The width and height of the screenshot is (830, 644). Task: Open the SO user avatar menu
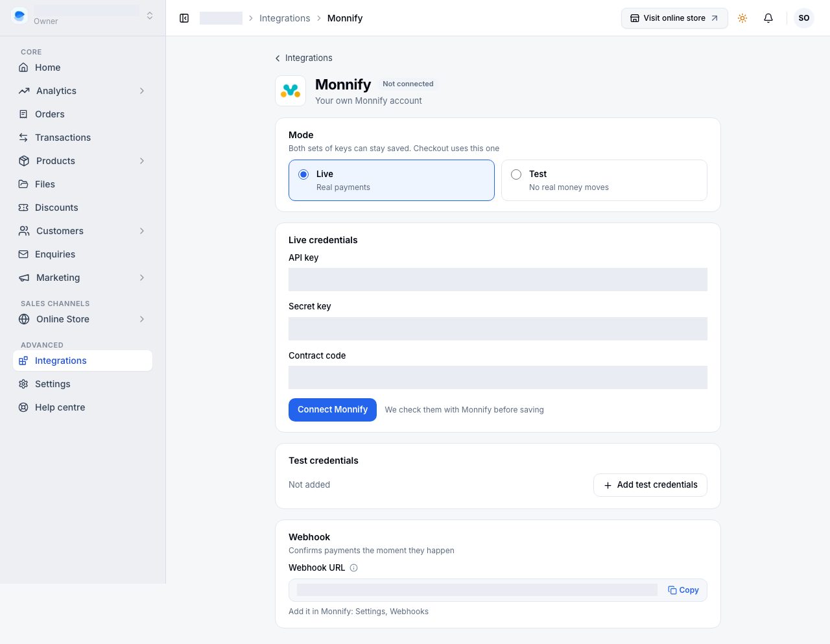pos(804,18)
